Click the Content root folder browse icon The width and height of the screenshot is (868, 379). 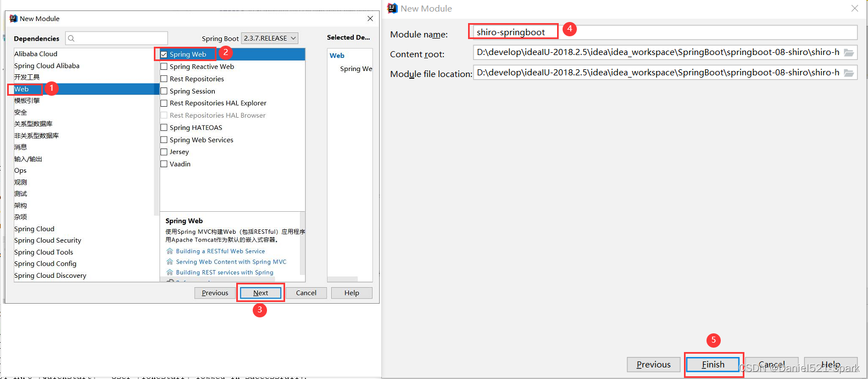coord(849,52)
